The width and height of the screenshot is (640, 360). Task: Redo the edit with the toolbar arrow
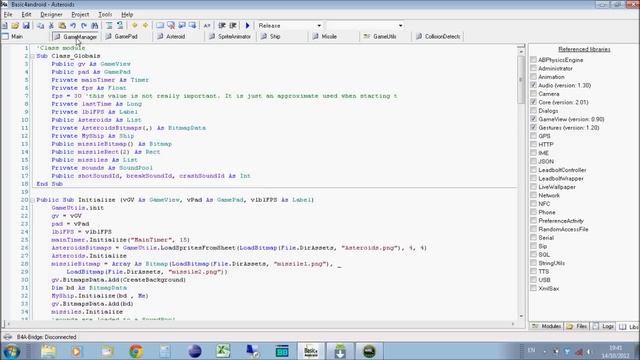coord(83,25)
